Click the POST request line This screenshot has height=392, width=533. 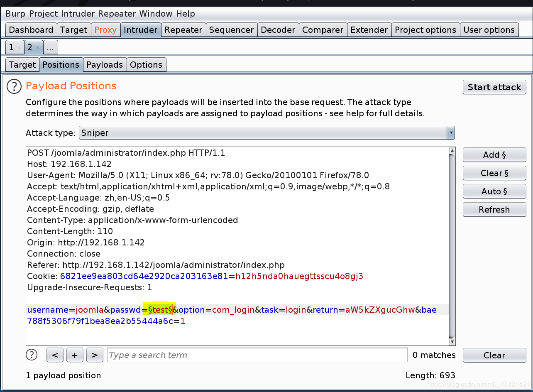click(126, 153)
